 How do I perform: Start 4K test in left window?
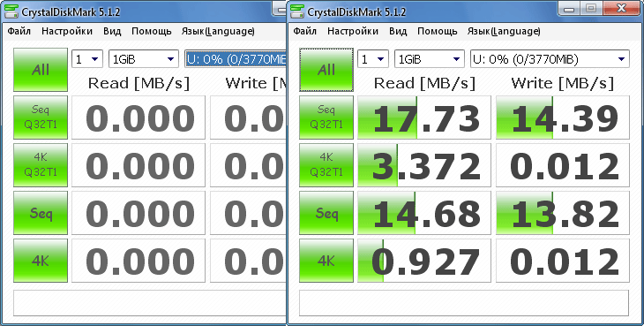click(41, 261)
